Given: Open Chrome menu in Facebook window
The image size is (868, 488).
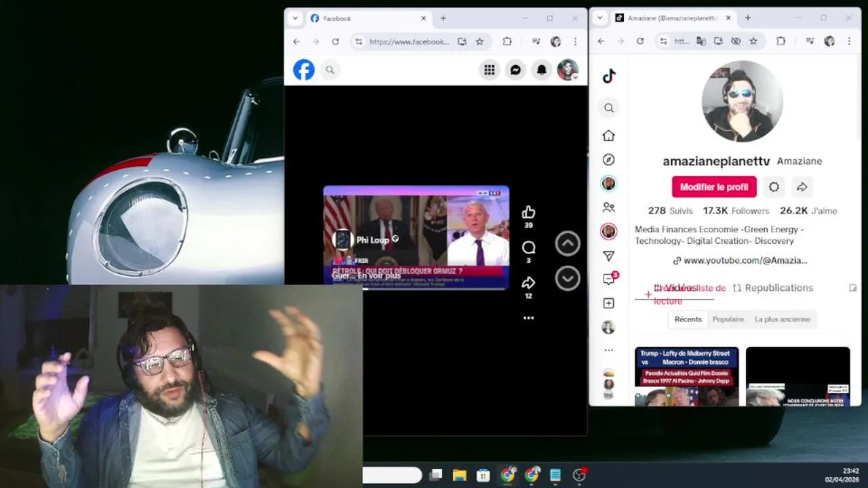Looking at the screenshot, I should tap(575, 41).
